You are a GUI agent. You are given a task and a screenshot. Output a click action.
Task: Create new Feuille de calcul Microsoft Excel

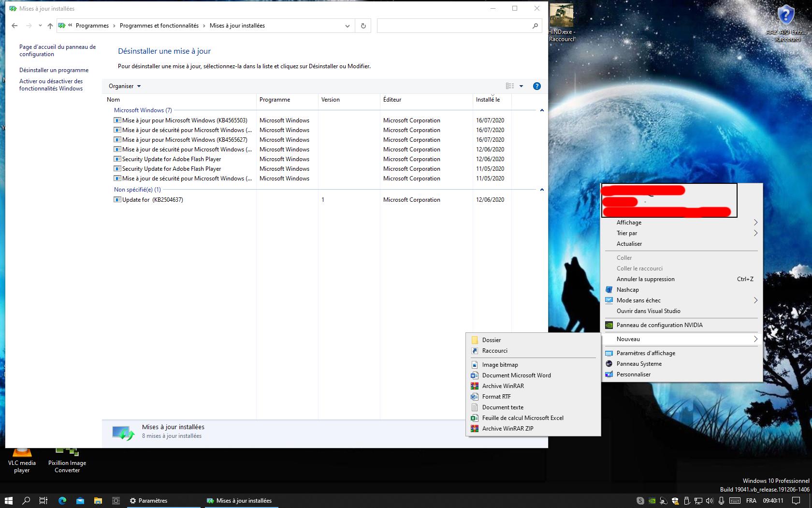533,418
